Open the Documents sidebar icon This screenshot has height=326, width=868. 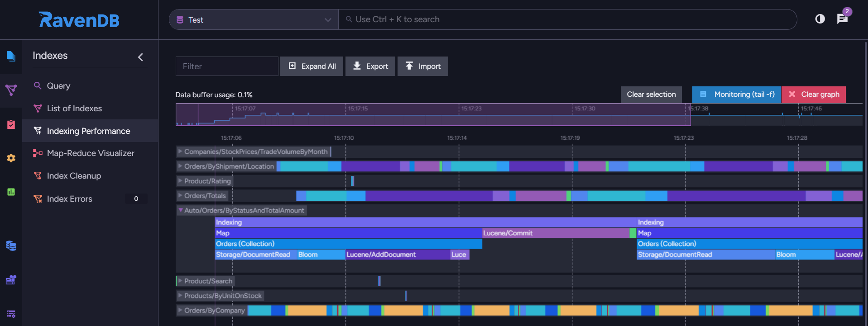[x=11, y=56]
